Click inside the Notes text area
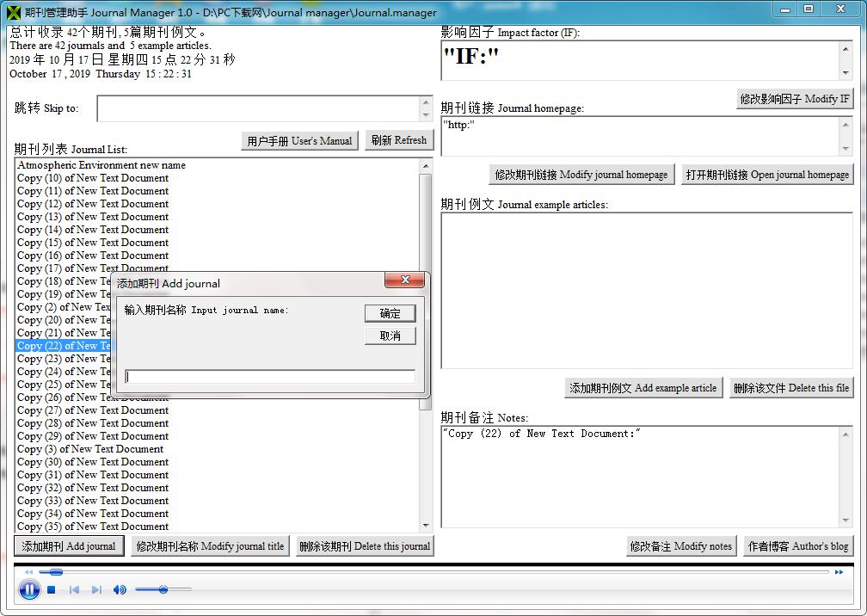The height and width of the screenshot is (616, 867). click(x=640, y=477)
